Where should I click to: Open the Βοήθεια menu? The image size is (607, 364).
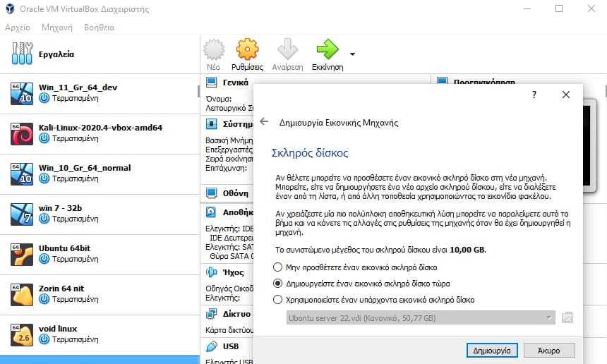[99, 28]
